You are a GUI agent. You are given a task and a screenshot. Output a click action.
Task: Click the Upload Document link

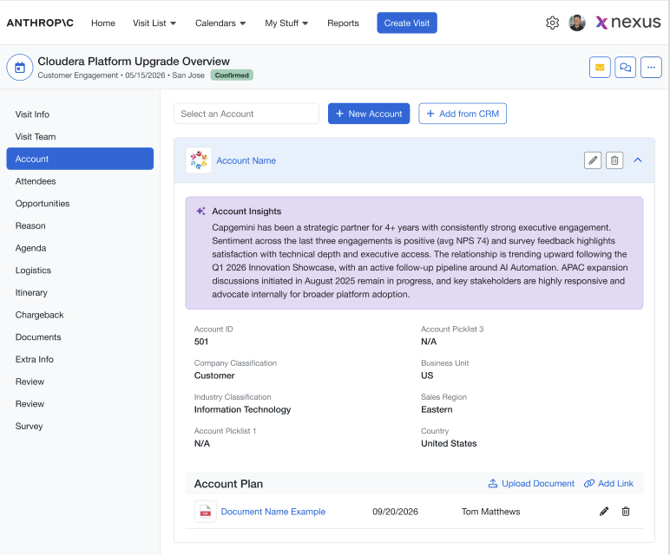pyautogui.click(x=531, y=484)
